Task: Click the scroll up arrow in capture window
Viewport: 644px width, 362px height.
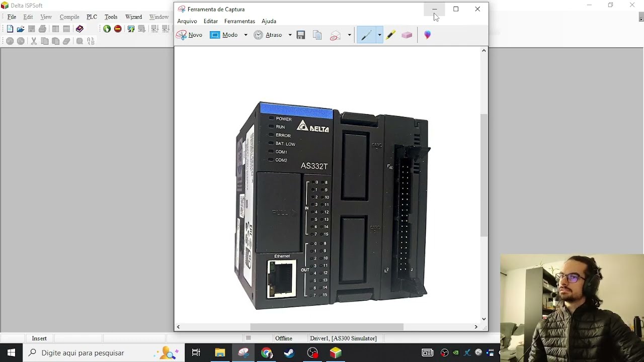Action: [x=484, y=50]
